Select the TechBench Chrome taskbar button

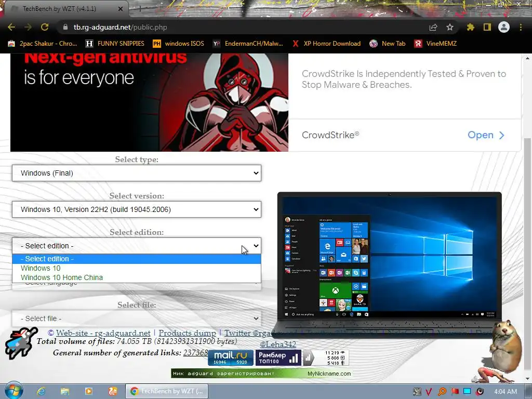[x=167, y=391]
